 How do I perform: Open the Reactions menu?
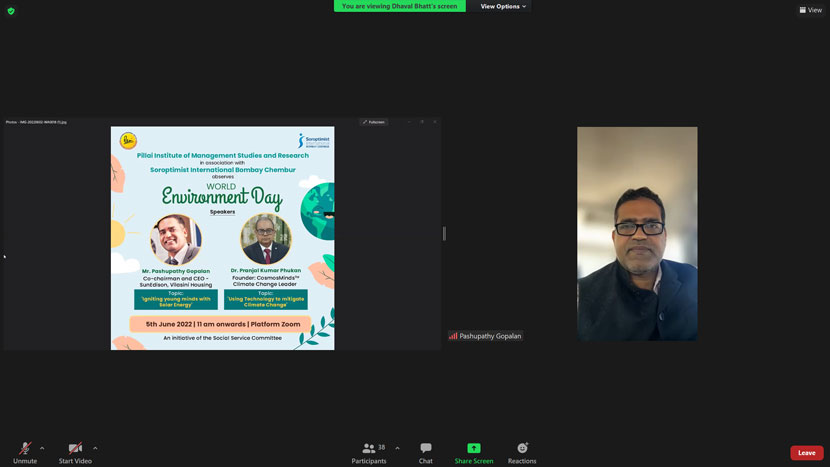click(522, 452)
